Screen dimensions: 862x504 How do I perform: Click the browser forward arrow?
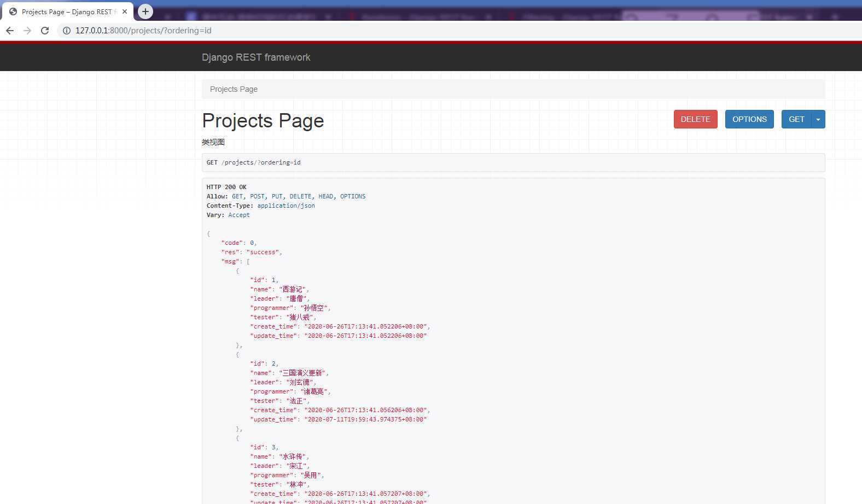tap(27, 31)
